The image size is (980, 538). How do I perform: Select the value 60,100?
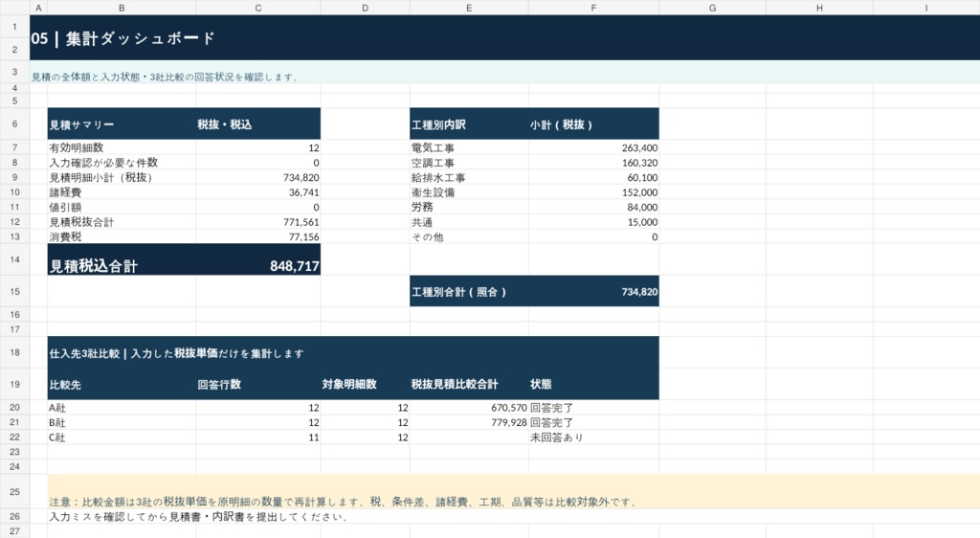pos(593,177)
